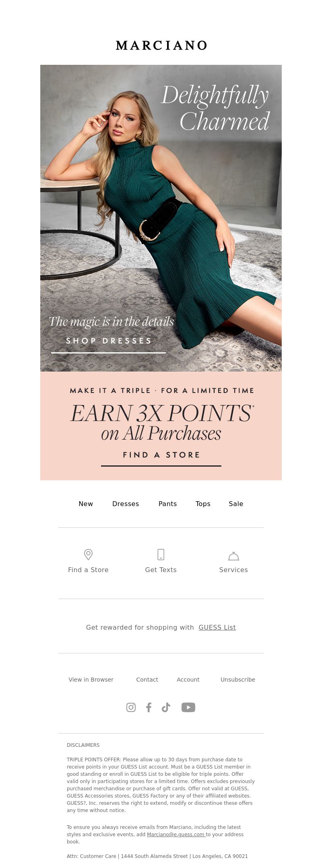The width and height of the screenshot is (322, 868).
Task: Open the YouTube icon link
Action: point(188,707)
